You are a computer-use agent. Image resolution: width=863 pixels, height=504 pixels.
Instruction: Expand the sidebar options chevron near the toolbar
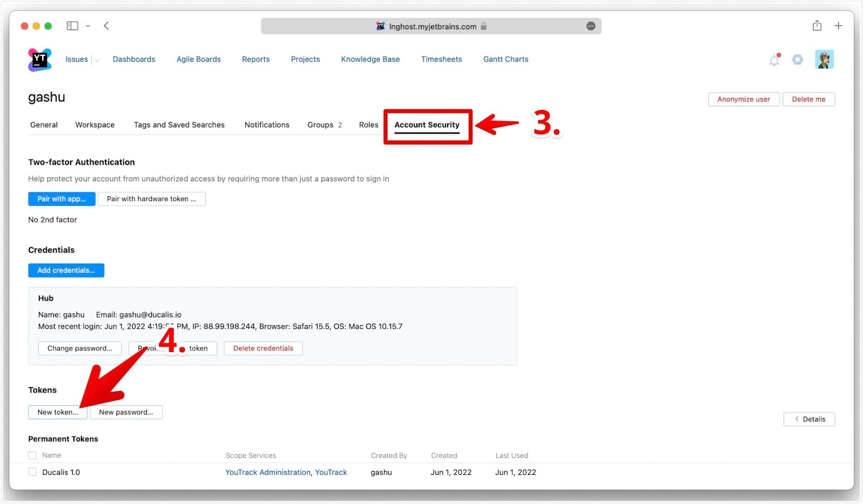(88, 25)
